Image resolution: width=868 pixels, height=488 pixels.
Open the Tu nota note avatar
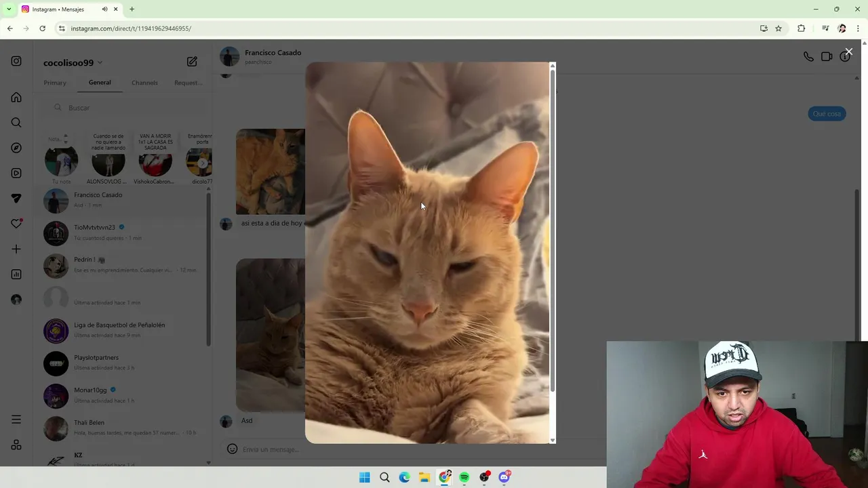coord(61,162)
